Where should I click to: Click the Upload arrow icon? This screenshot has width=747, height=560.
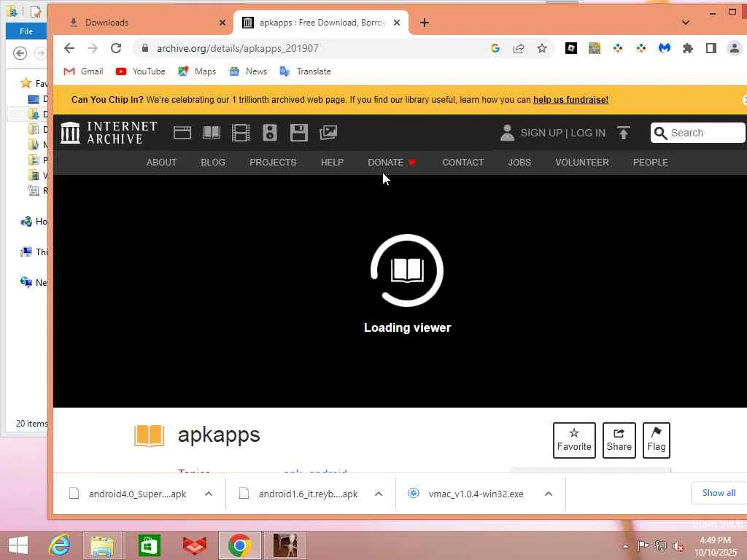pos(623,133)
